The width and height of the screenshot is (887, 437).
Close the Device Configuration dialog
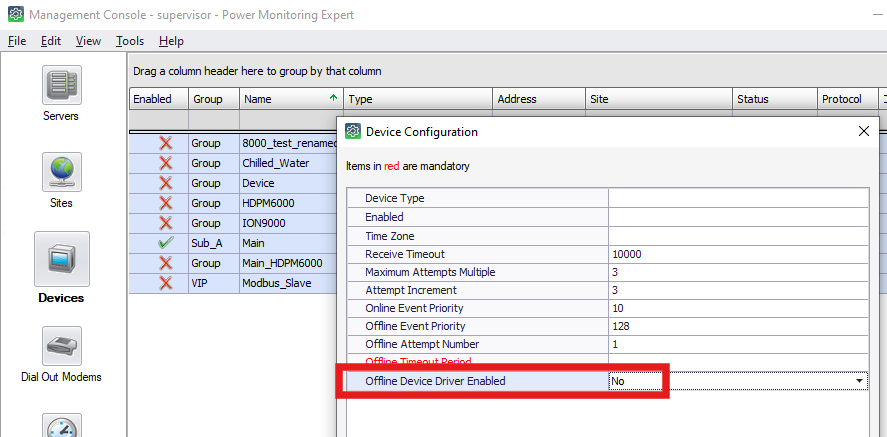click(x=864, y=132)
